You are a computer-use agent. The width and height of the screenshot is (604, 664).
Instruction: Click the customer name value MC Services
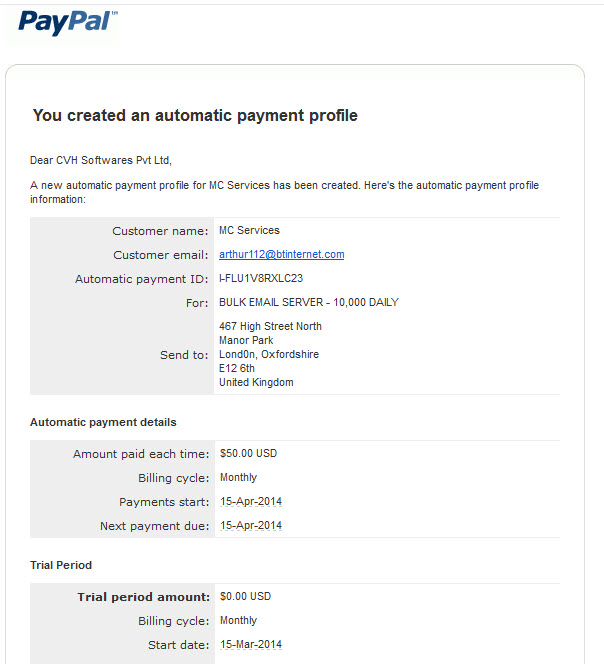[249, 230]
